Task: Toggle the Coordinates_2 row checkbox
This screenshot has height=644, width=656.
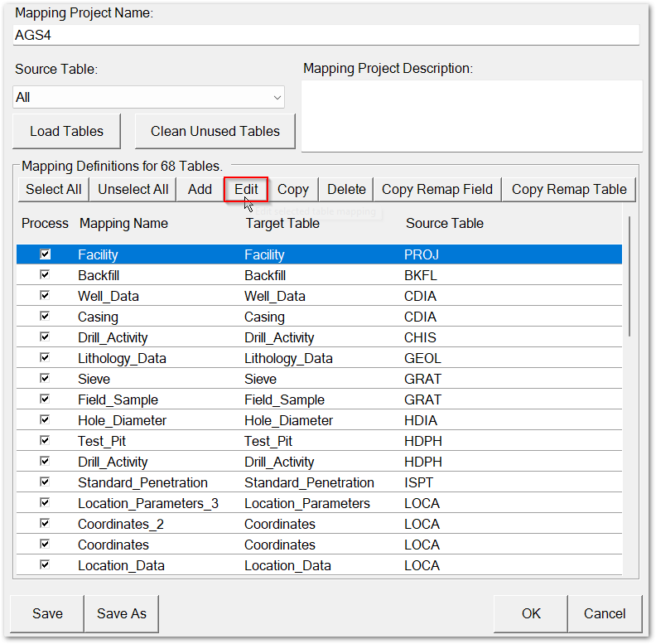Action: pyautogui.click(x=45, y=524)
